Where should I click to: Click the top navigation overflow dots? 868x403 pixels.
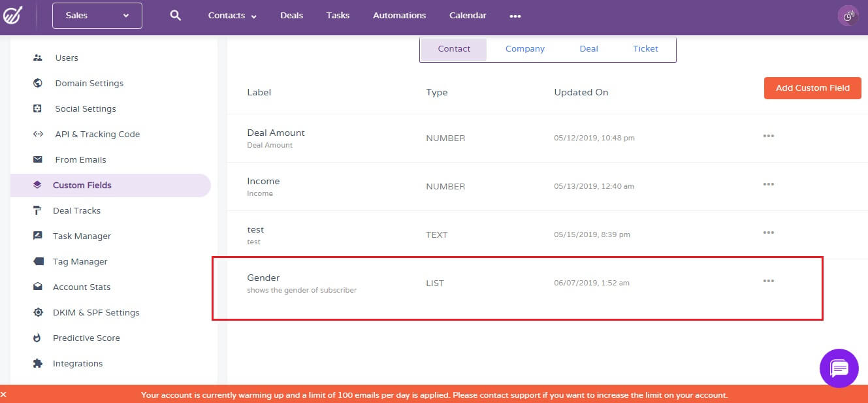(x=515, y=16)
